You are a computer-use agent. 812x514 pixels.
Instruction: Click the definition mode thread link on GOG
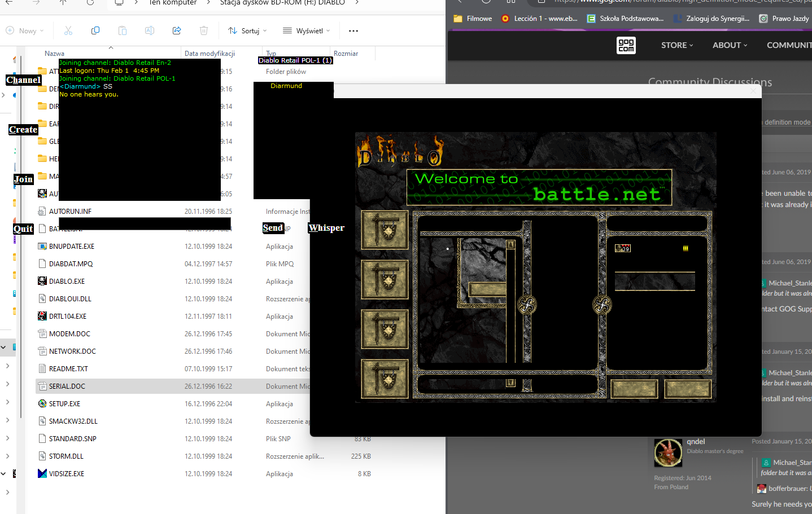[787, 122]
